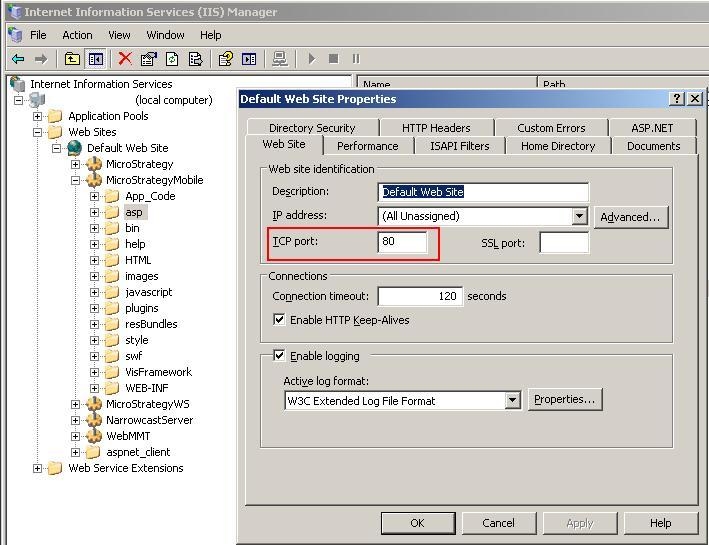Open Properties from the toolbar icon
Screen dimensions: 709x545
pos(149,59)
